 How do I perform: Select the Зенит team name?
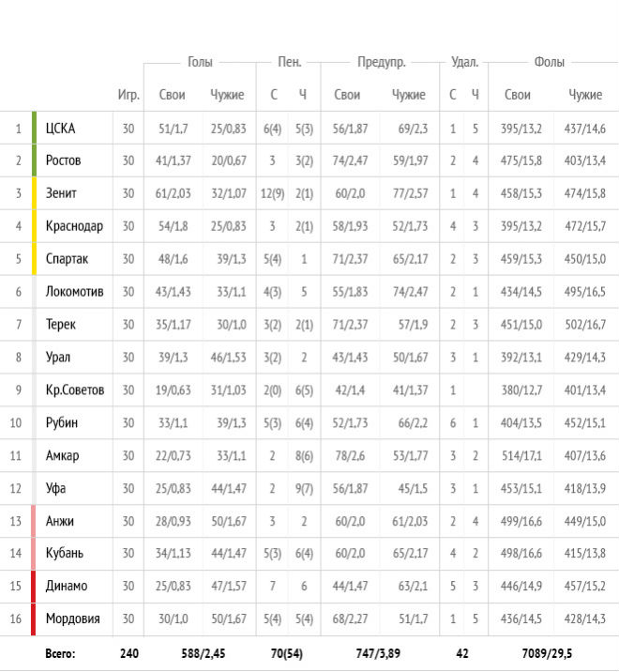[x=61, y=193]
